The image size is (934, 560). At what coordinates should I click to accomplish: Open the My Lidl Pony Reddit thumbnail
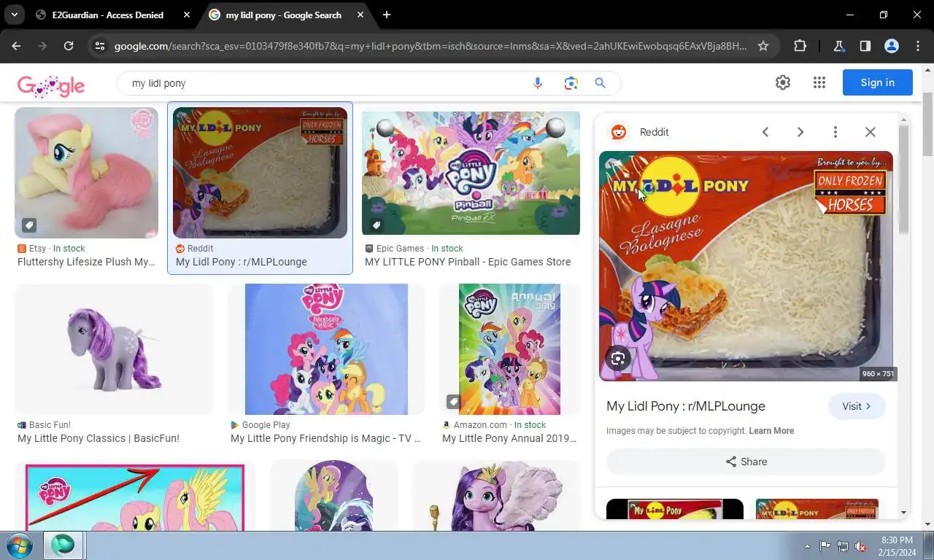(x=260, y=173)
